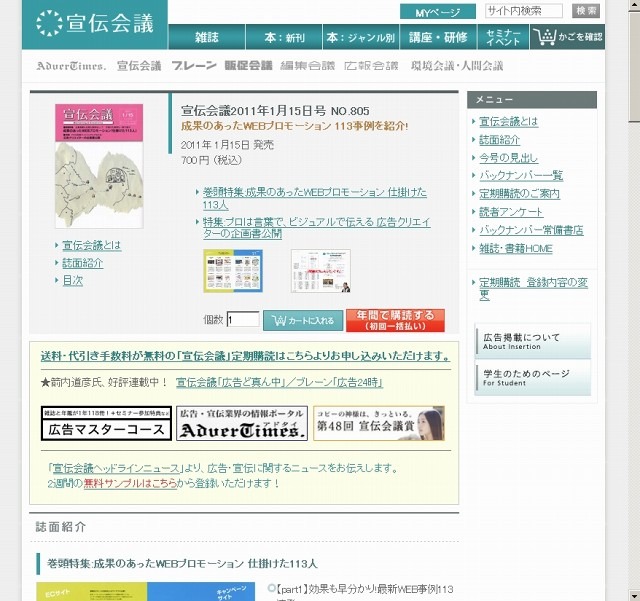Click the AdverTimes portal banner
This screenshot has width=640, height=601.
point(242,423)
